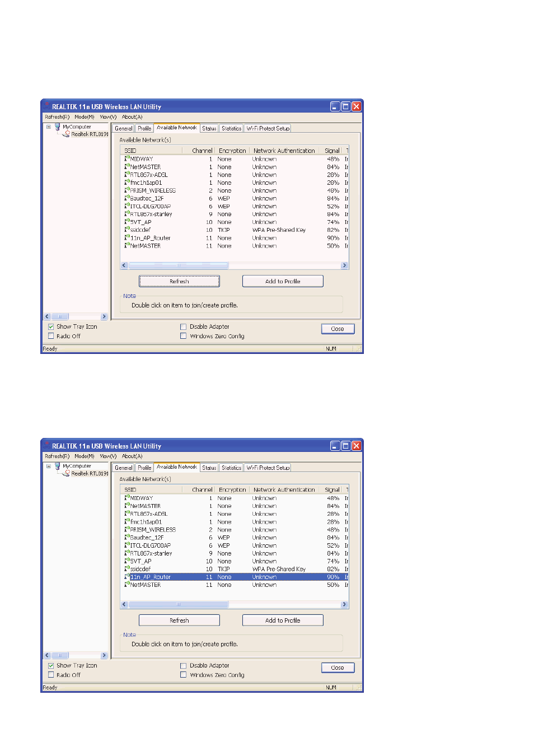Screen dimensions: 534x756
Task: Click ssidcdef network icon in lower window
Action: point(127,568)
